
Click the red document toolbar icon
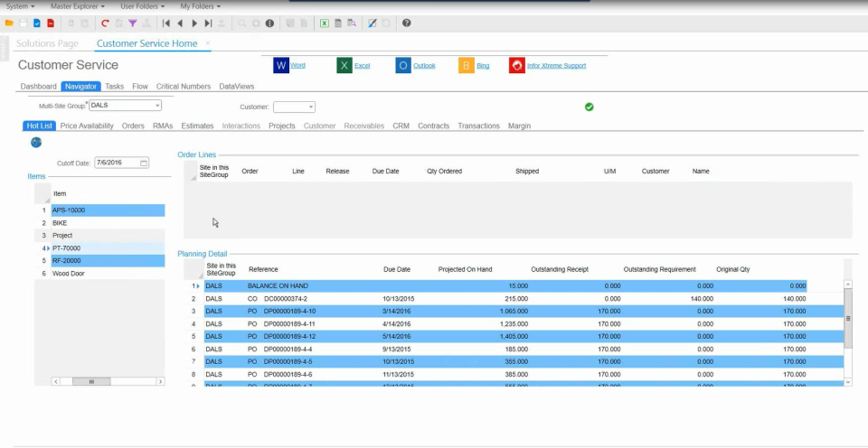click(x=51, y=23)
